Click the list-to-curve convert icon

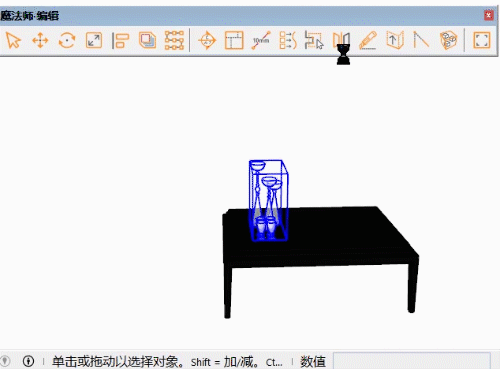(288, 41)
